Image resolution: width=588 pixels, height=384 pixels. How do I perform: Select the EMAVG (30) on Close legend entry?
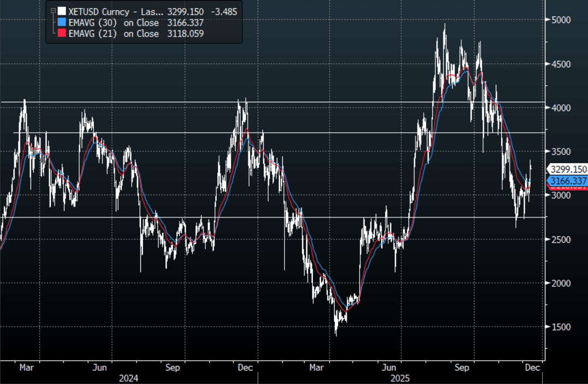pyautogui.click(x=114, y=22)
